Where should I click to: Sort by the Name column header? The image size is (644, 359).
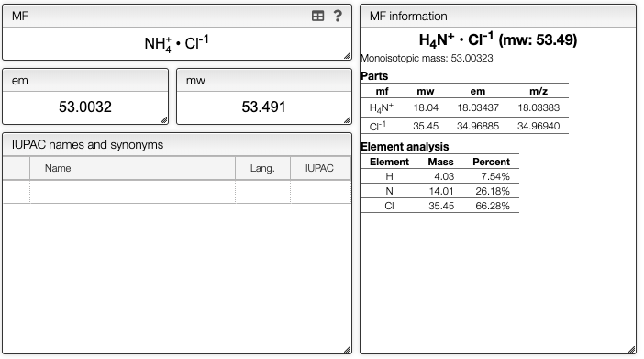132,168
